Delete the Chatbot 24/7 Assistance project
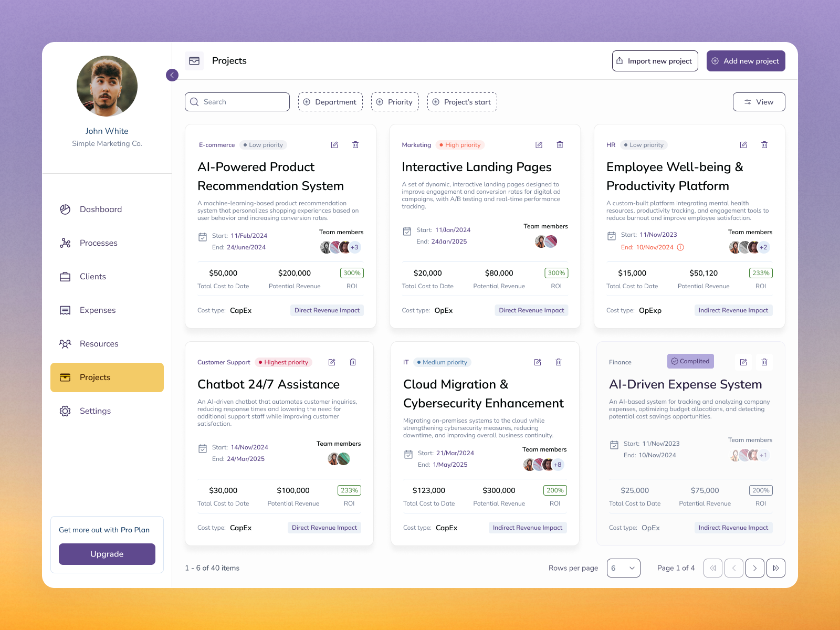Viewport: 840px width, 630px height. 353,362
